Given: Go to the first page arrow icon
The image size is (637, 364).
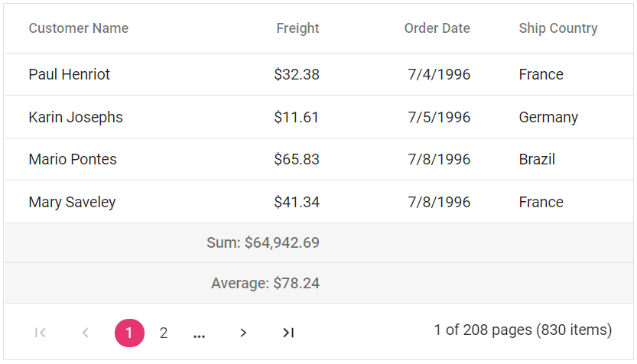Looking at the screenshot, I should [41, 333].
